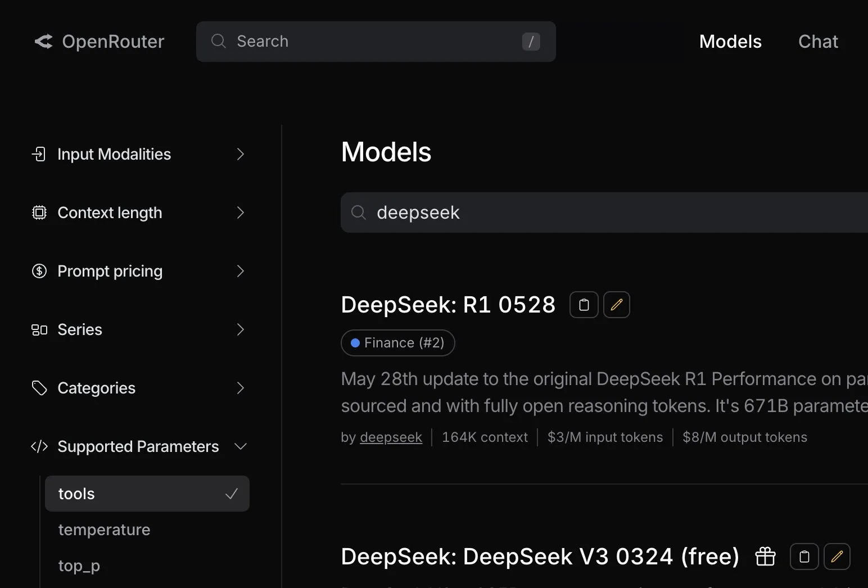This screenshot has width=868, height=588.
Task: Expand the Prompt pricing filter chevron
Action: [x=241, y=271]
